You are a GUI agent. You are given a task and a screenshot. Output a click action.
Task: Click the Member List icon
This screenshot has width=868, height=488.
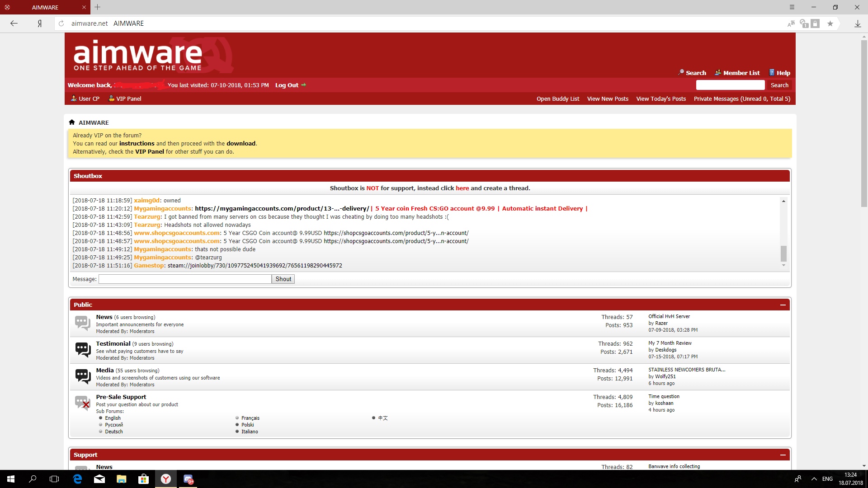pos(718,72)
